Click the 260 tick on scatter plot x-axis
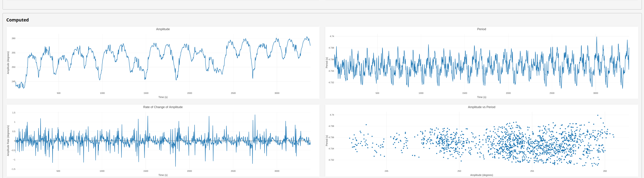Image resolution: width=644 pixels, height=178 pixels. tap(605, 171)
